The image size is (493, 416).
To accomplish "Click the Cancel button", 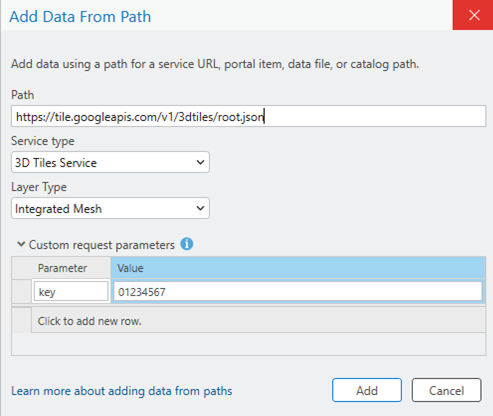I will pyautogui.click(x=446, y=390).
